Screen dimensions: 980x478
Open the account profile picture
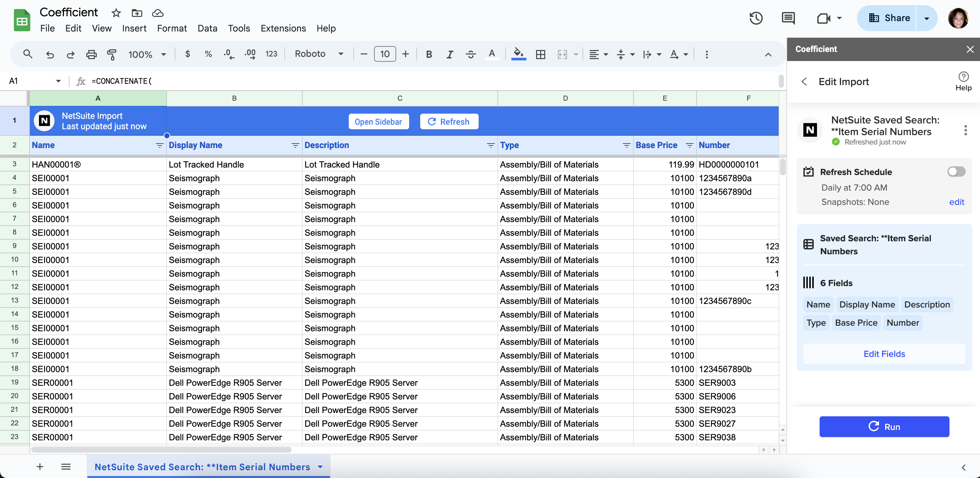click(958, 18)
